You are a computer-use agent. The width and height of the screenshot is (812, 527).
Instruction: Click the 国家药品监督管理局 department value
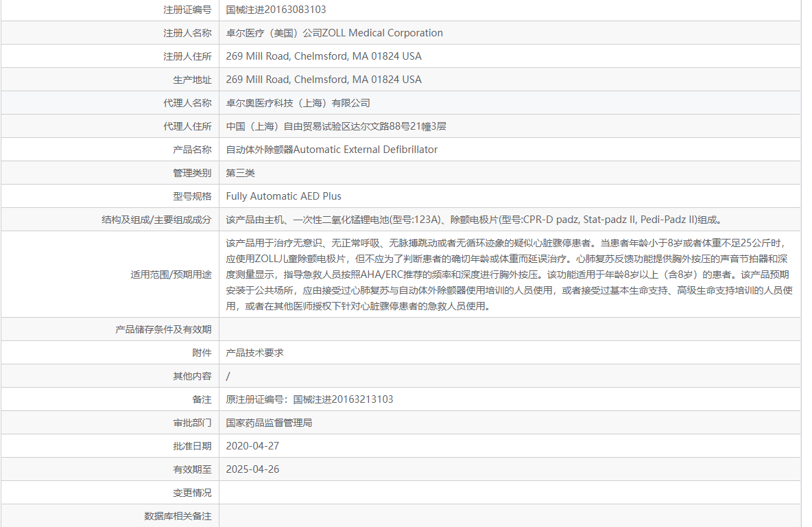[x=270, y=423]
